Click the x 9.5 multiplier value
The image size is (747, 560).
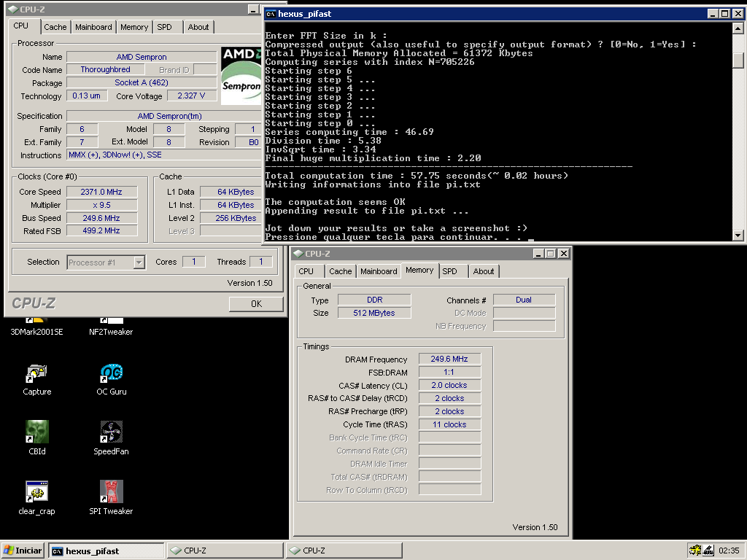coord(101,205)
